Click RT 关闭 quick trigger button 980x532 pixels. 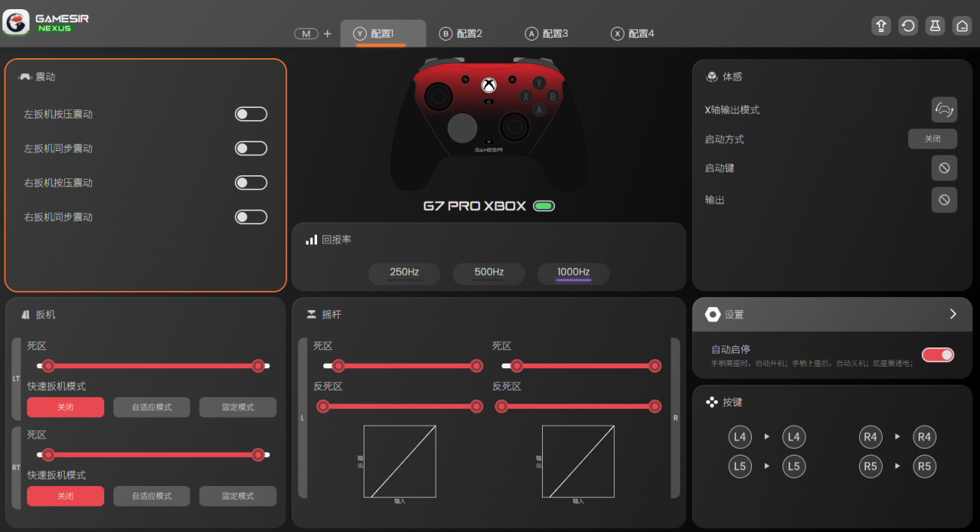65,496
